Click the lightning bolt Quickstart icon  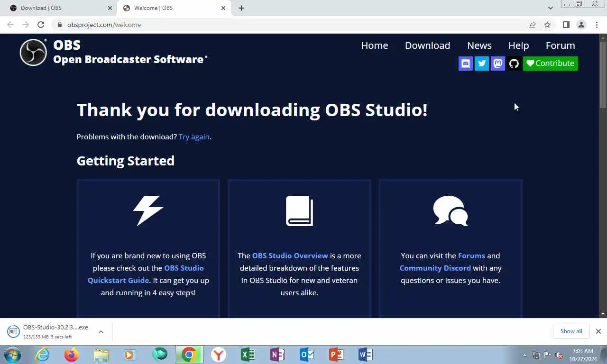[x=148, y=211]
